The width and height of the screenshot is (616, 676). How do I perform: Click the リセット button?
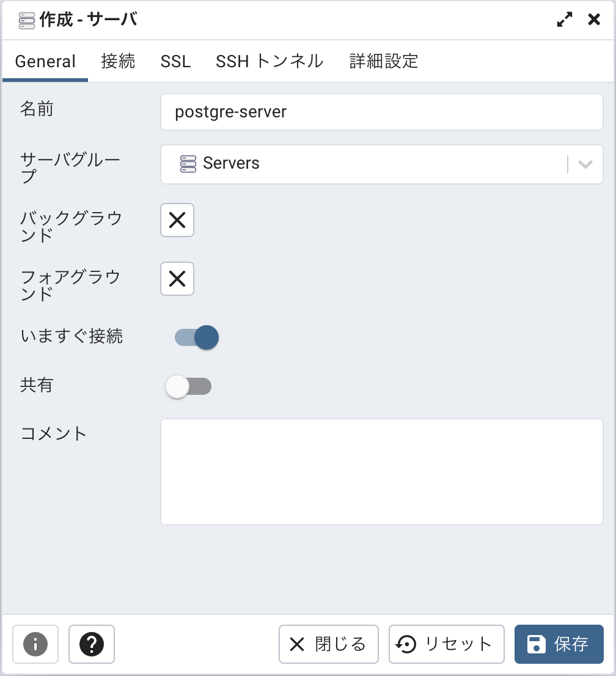[x=447, y=644]
